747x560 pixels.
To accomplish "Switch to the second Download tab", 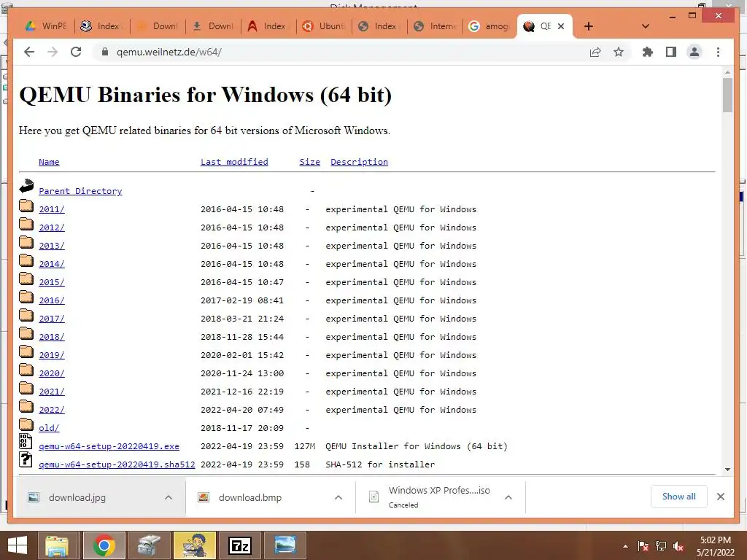I will tap(213, 26).
